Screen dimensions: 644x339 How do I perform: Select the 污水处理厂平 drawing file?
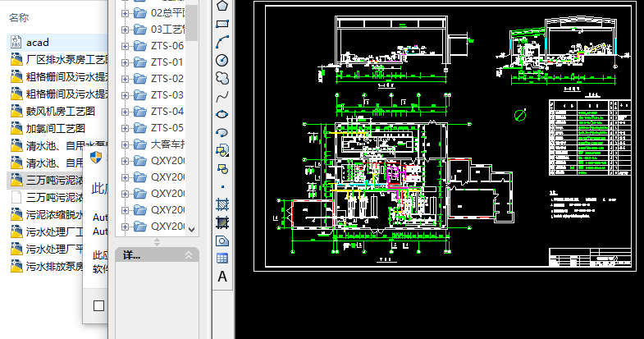45,249
